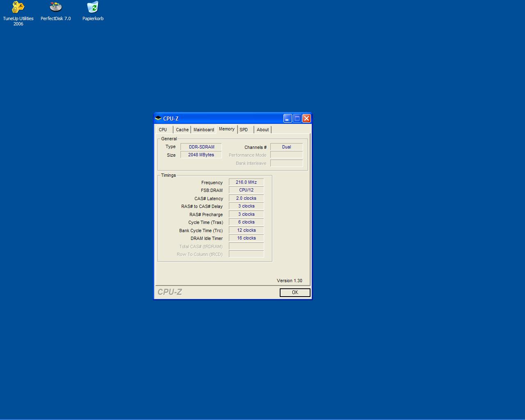Click the Dual channels field
This screenshot has height=420, width=525.
point(286,147)
